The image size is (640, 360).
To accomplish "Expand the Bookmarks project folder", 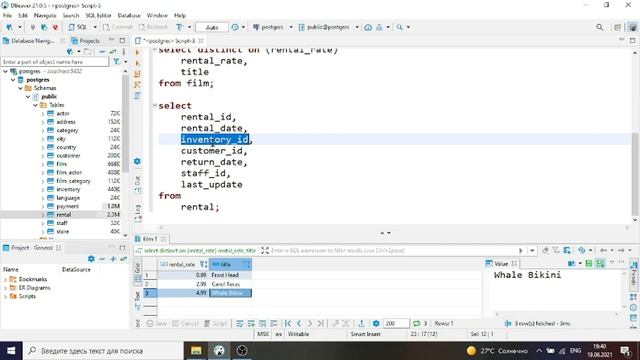I will tap(5, 280).
